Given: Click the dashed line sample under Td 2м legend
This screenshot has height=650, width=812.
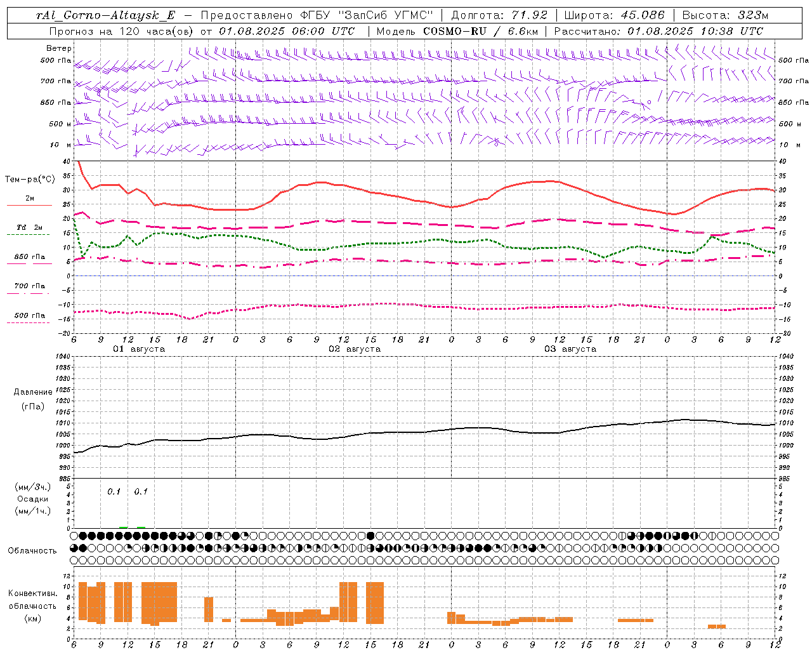Looking at the screenshot, I should point(29,234).
